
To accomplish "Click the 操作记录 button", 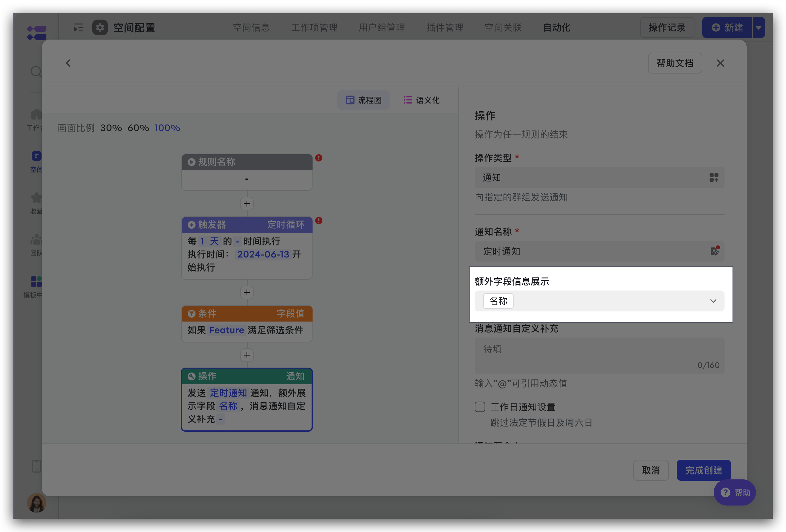I will coord(667,27).
